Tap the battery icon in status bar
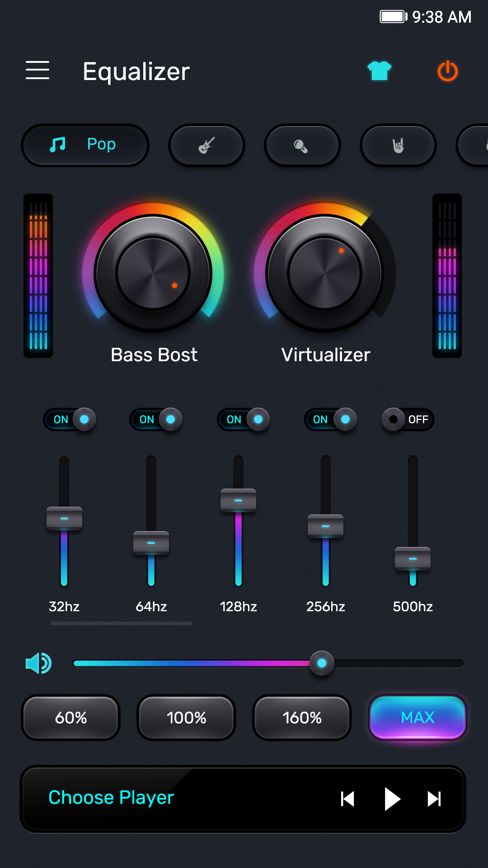The width and height of the screenshot is (488, 868). [393, 17]
